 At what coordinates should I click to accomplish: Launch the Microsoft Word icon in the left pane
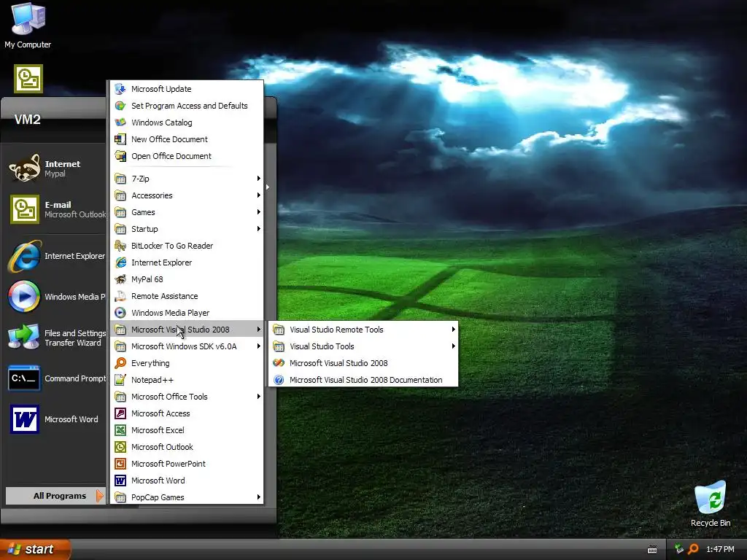[x=25, y=419]
